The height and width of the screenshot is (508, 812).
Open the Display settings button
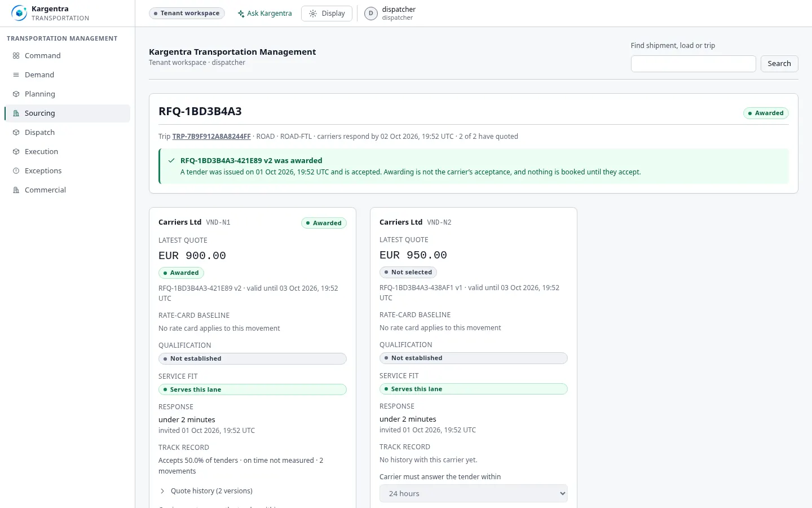tap(326, 14)
